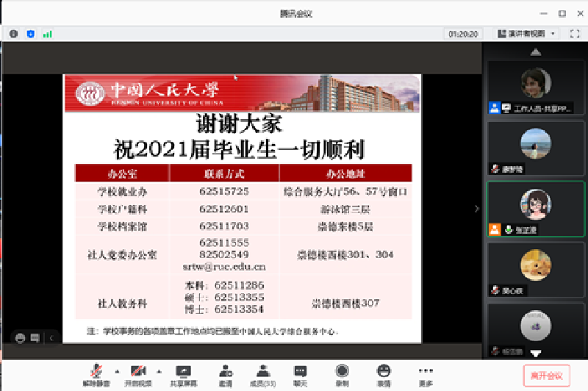Expand video options arrow beside camera
The image size is (588, 391).
[x=158, y=371]
